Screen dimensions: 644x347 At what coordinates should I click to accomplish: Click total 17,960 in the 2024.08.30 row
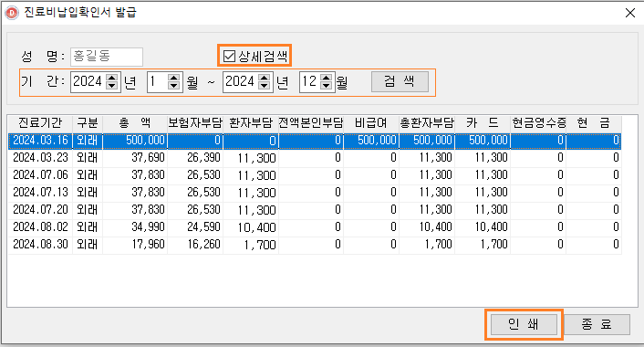(148, 244)
